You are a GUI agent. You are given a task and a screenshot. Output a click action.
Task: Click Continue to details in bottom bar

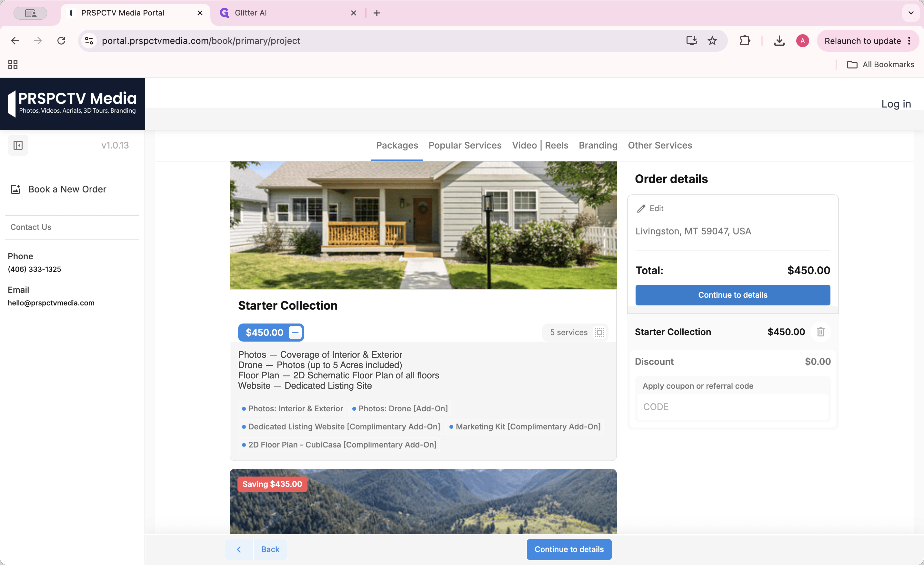[569, 549]
